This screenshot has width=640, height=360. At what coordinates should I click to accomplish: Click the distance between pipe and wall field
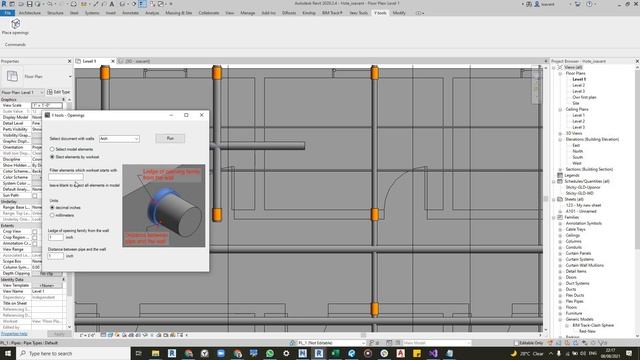click(56, 256)
